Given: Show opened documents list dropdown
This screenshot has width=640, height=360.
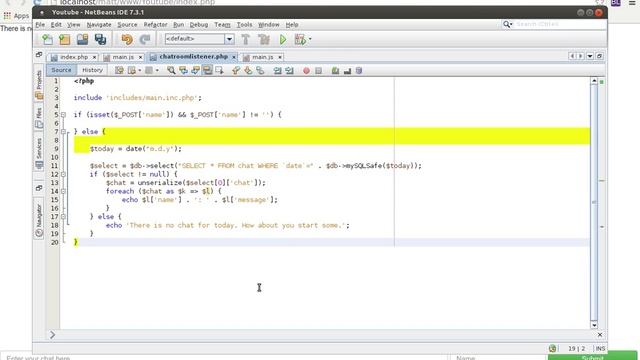Looking at the screenshot, I should (x=590, y=56).
